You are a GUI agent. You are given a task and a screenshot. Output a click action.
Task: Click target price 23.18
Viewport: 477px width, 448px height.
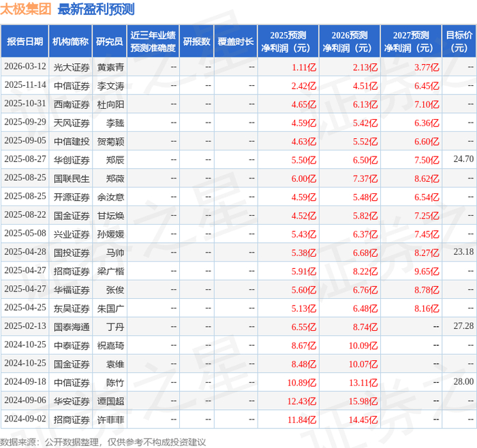point(463,252)
